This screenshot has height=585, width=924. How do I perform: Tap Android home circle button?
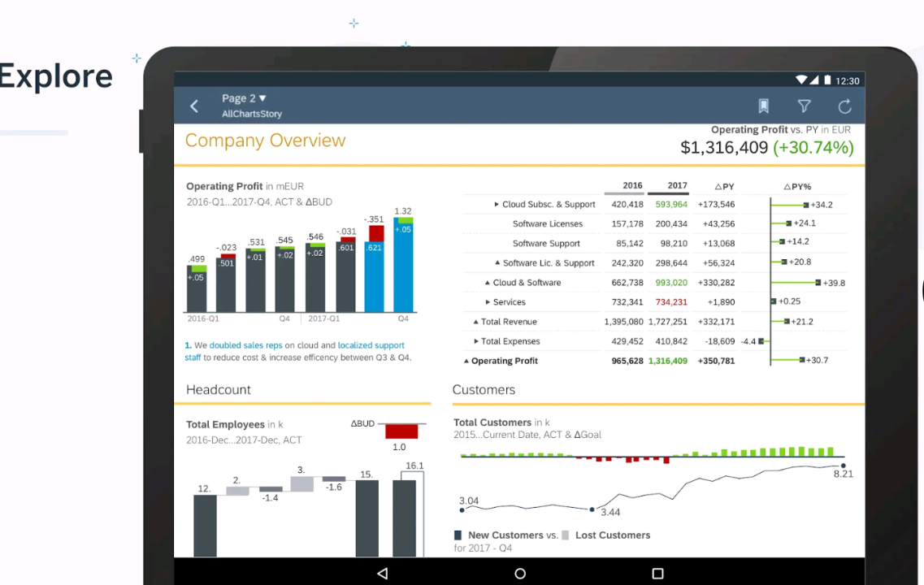(520, 573)
